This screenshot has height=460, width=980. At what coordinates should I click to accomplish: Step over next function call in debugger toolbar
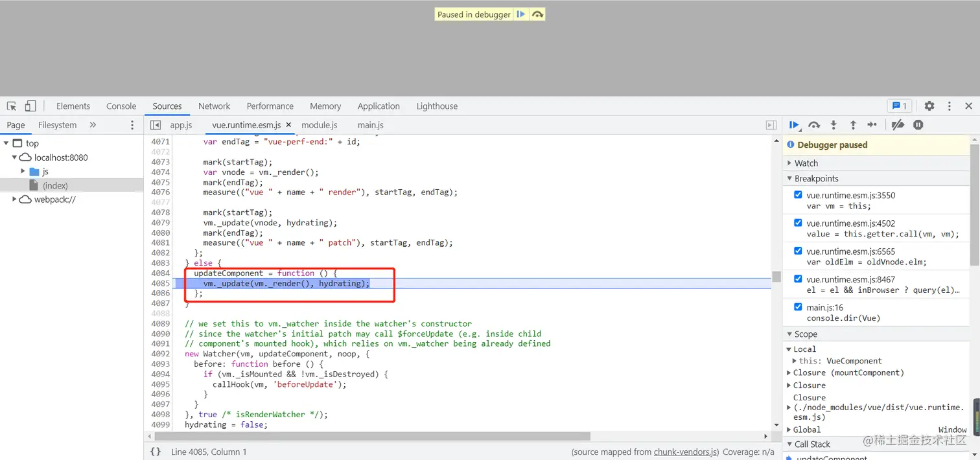[x=814, y=125]
